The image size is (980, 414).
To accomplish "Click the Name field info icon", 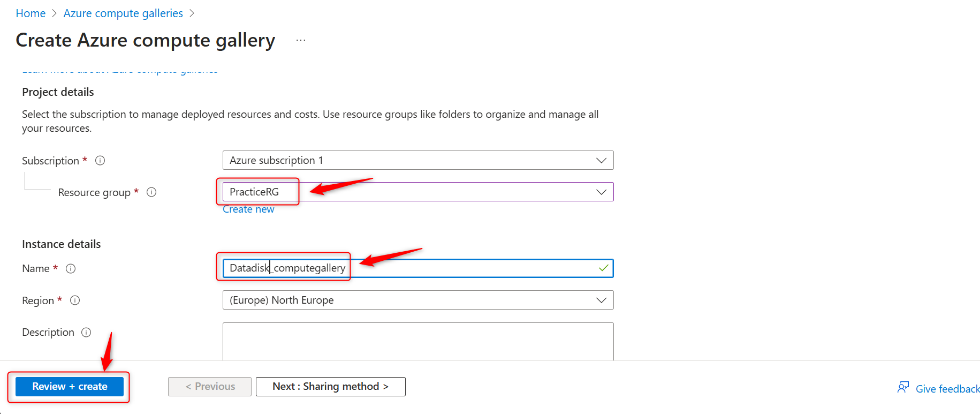I will click(71, 269).
